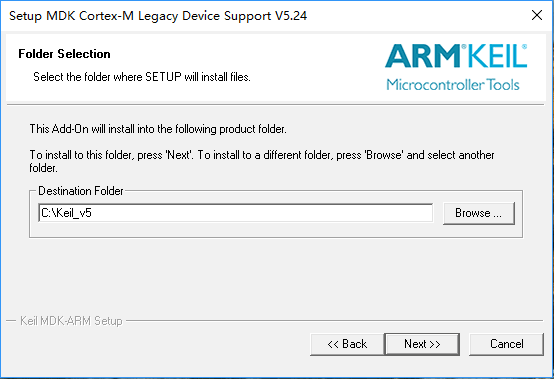
Task: Click empty space inside Destination Folder group box
Action: coord(276,230)
